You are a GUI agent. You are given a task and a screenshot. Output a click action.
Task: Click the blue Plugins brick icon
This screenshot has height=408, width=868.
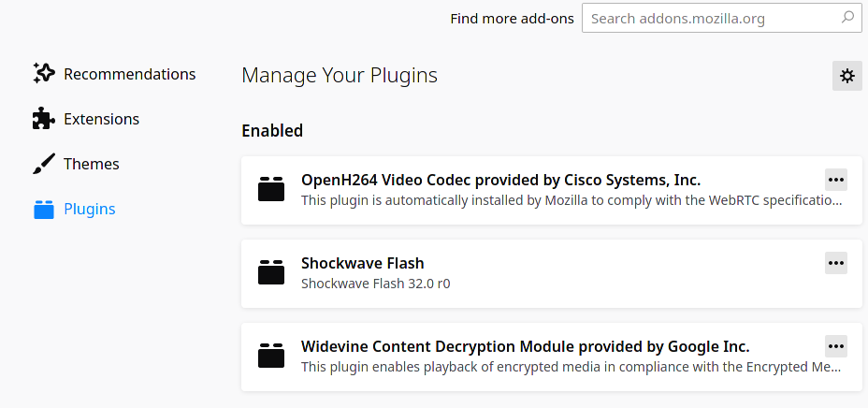tap(44, 210)
